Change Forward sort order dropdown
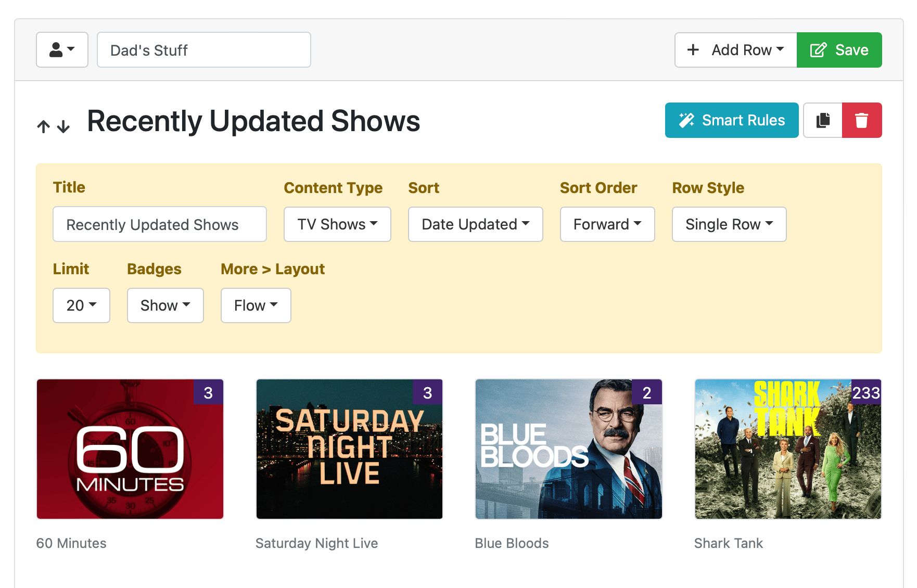Screen dimensions: 917x588 [607, 224]
